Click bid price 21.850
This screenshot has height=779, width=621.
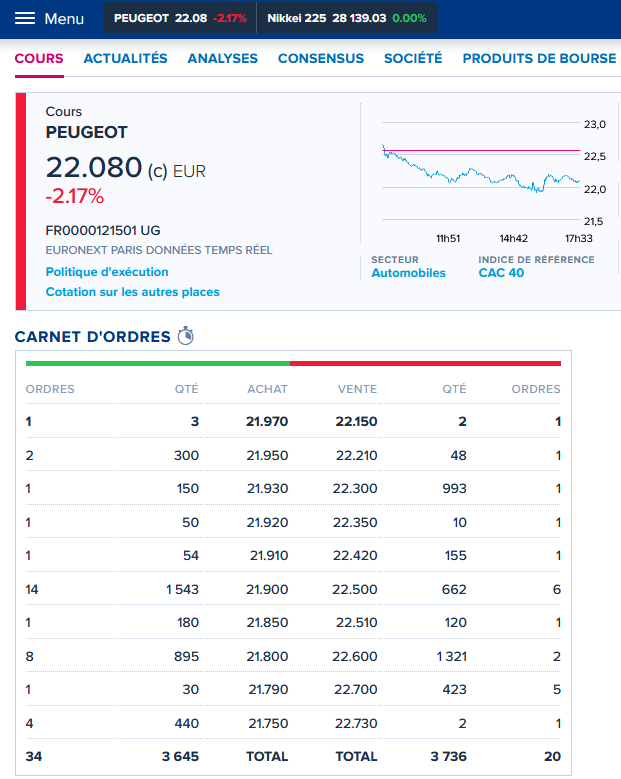point(267,623)
